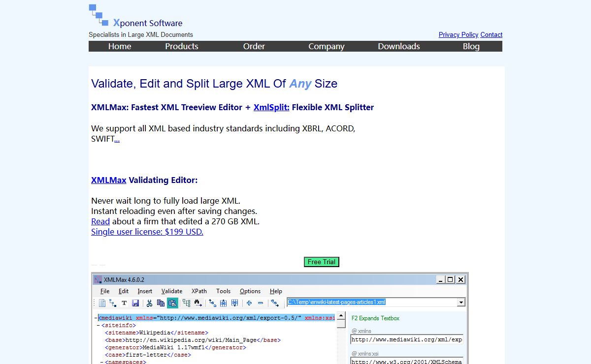Click the XMLMax window title bar icon
Viewport: 591px width, 364px height.
pos(98,280)
